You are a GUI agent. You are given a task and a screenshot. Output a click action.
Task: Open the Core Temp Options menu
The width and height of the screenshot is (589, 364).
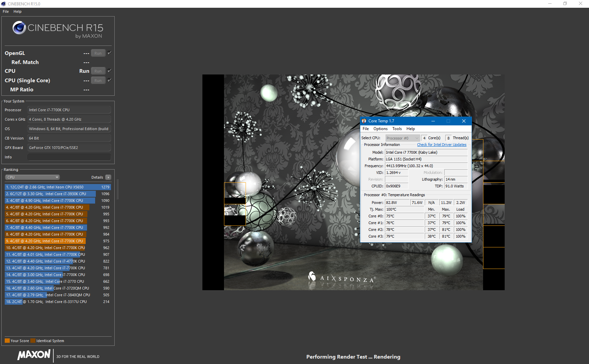point(381,129)
